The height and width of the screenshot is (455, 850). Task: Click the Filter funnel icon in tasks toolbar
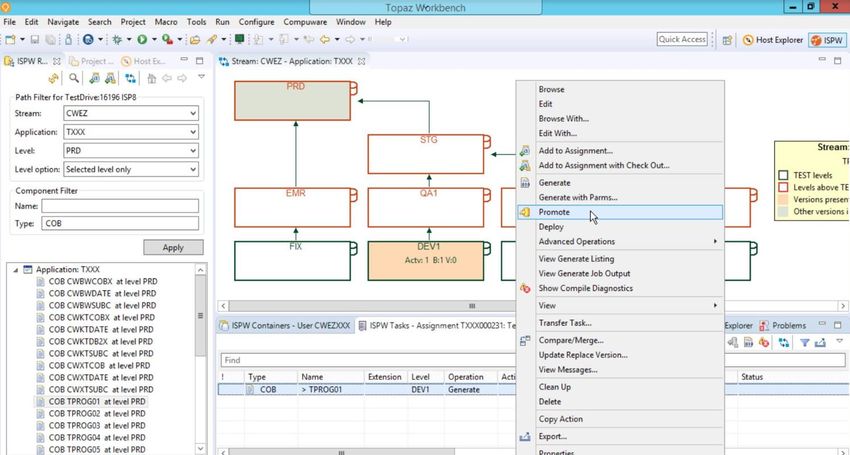804,342
